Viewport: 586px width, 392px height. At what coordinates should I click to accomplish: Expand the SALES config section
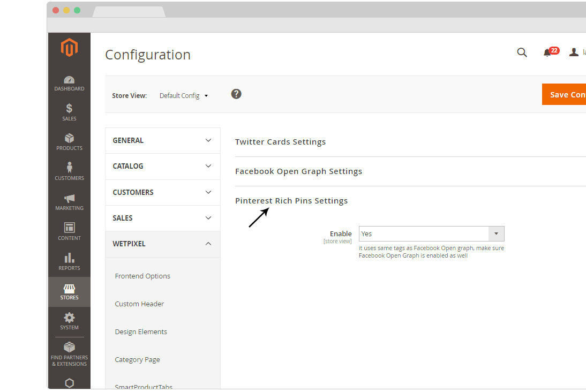click(x=163, y=218)
